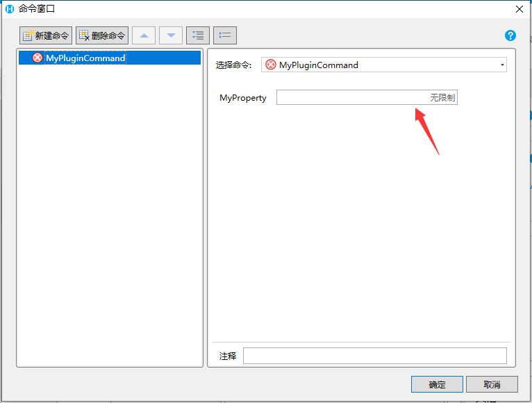
Task: Click the decrease indent icon
Action: [225, 35]
